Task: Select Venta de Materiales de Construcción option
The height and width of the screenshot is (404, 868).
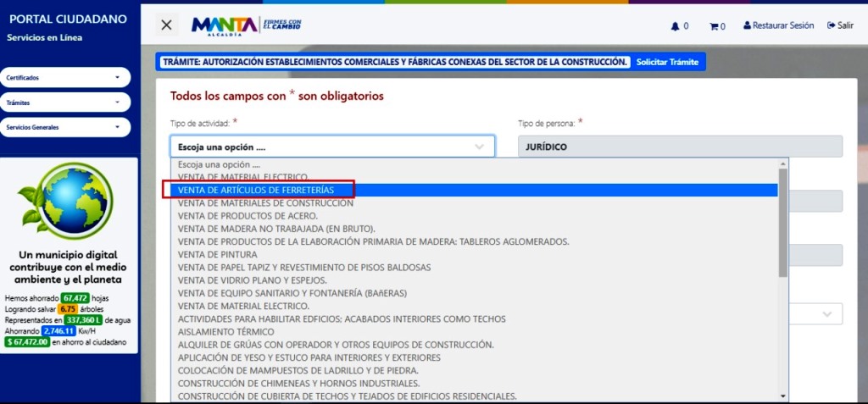Action: pyautogui.click(x=265, y=203)
